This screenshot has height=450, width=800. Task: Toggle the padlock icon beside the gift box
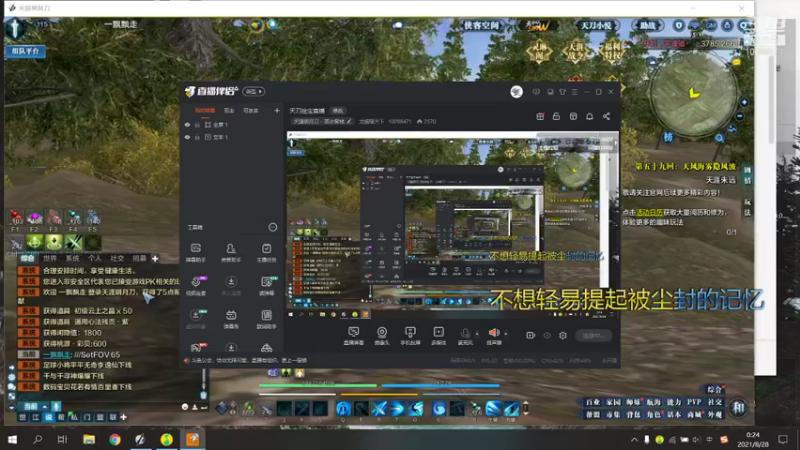pos(556,116)
